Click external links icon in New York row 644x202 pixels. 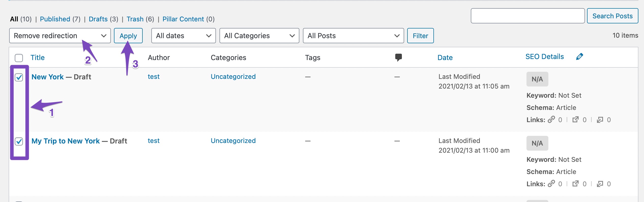click(x=575, y=120)
